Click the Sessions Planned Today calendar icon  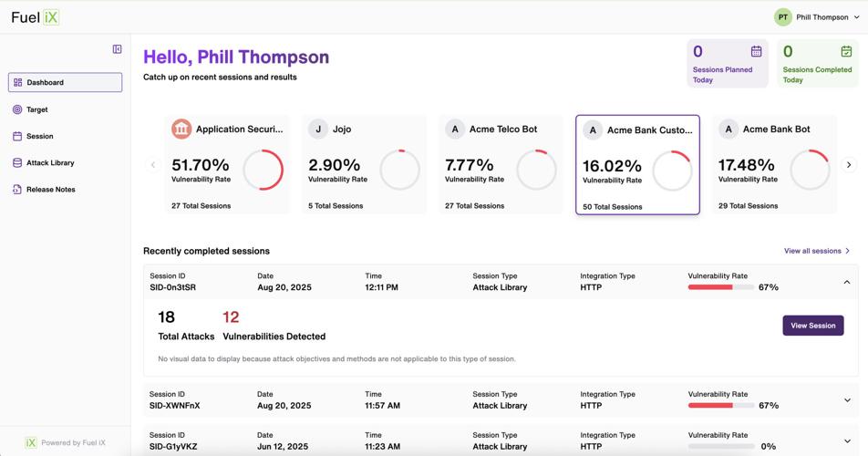[x=756, y=52]
